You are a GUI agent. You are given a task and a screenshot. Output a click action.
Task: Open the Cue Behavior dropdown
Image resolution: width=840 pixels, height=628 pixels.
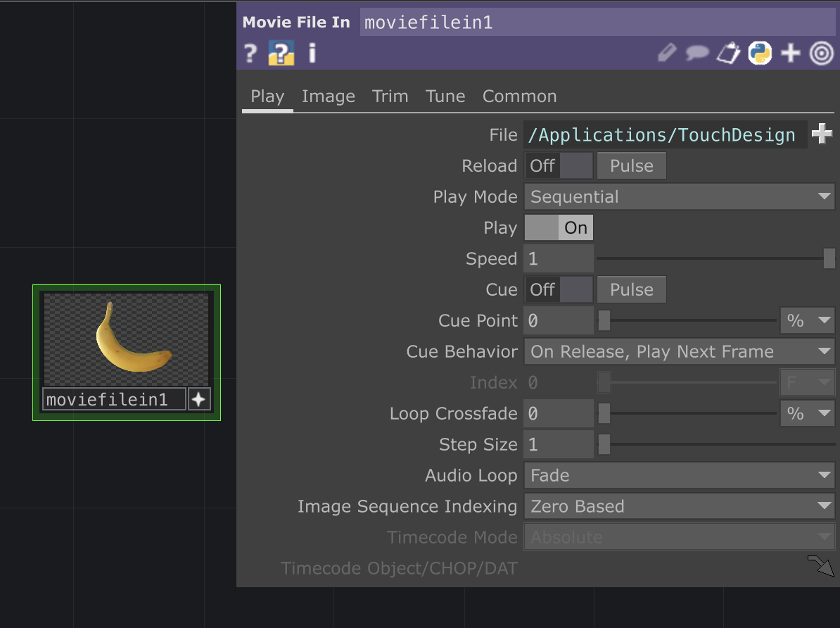pyautogui.click(x=679, y=352)
